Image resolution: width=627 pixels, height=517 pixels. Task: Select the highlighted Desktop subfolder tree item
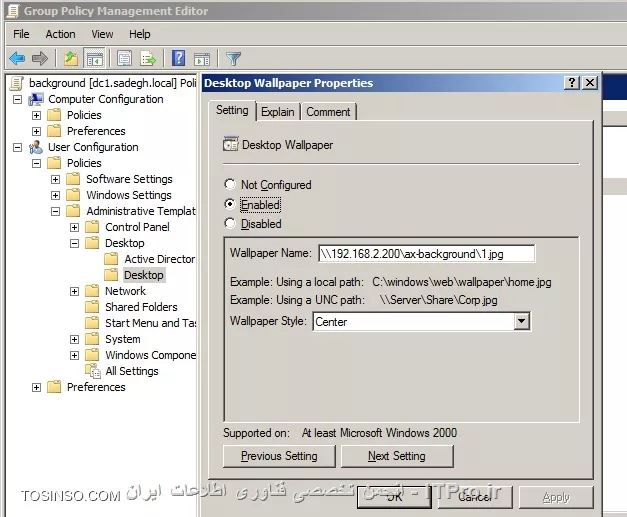[x=144, y=275]
